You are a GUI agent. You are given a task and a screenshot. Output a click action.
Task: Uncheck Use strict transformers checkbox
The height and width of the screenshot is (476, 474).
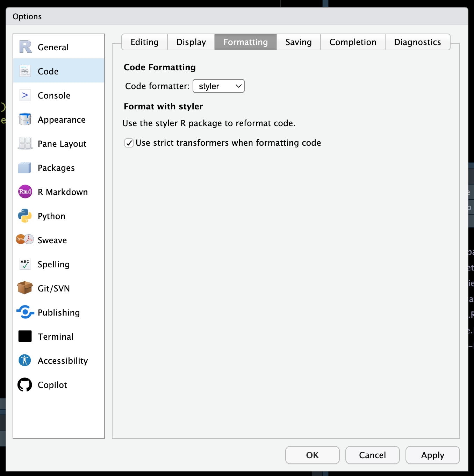coord(129,143)
